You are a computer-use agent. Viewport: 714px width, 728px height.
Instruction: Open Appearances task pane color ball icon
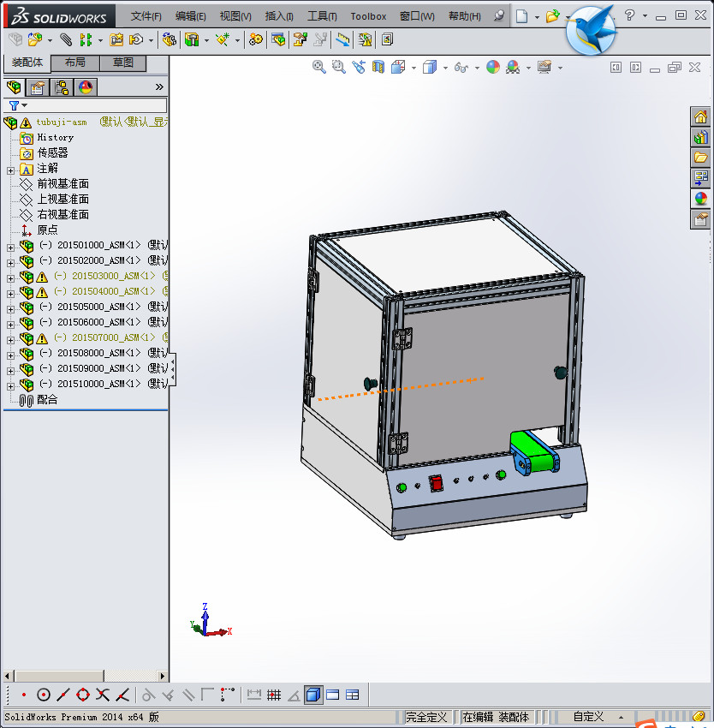tap(700, 199)
